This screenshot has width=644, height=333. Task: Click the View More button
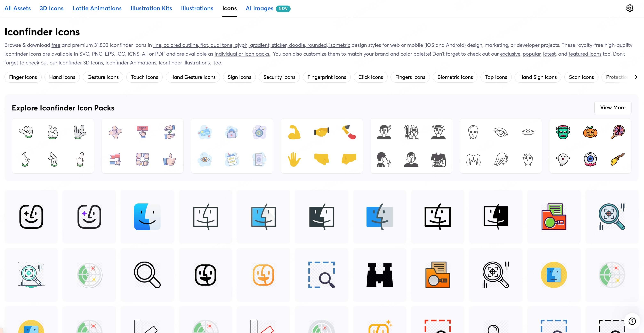point(613,108)
